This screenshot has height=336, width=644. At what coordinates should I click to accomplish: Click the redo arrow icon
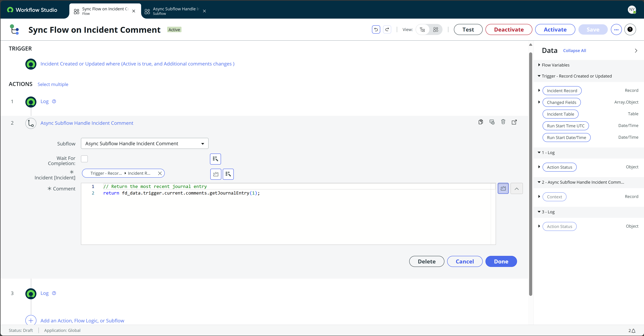point(387,29)
